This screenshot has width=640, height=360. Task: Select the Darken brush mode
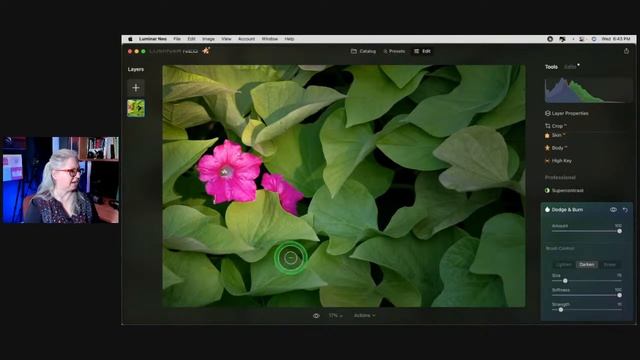[587, 264]
